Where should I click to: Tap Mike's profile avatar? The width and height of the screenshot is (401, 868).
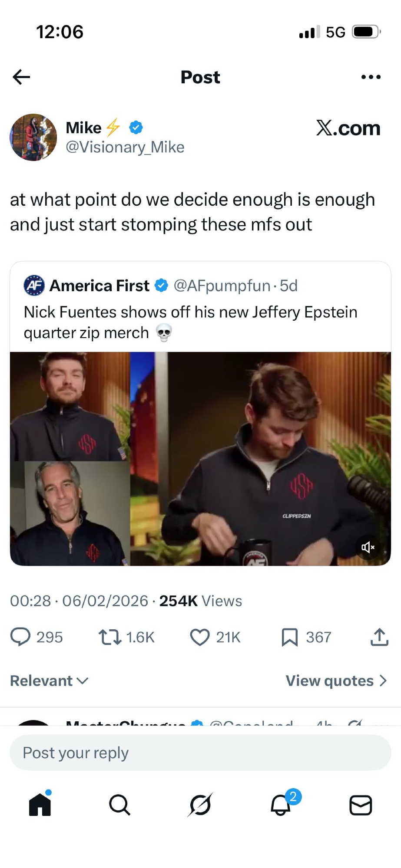(33, 137)
